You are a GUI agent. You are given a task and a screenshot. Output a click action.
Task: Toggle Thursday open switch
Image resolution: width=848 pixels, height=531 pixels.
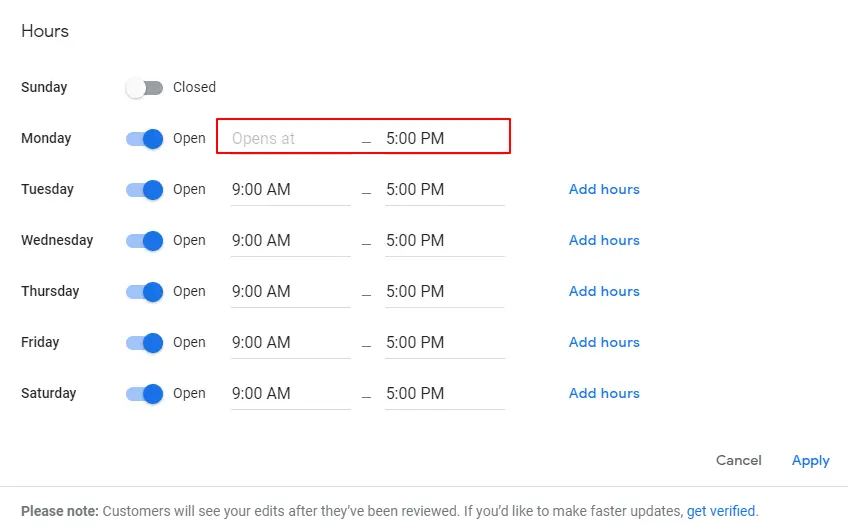[144, 292]
